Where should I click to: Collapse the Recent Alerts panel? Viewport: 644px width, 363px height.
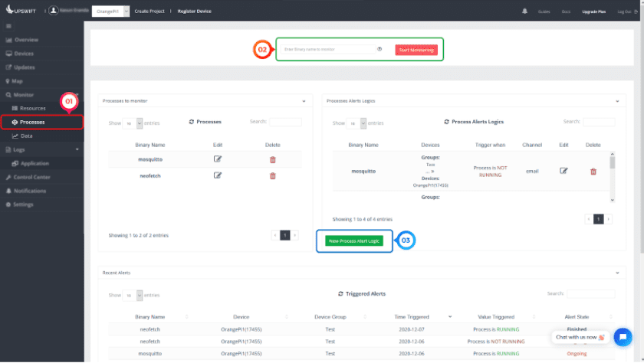coord(617,273)
